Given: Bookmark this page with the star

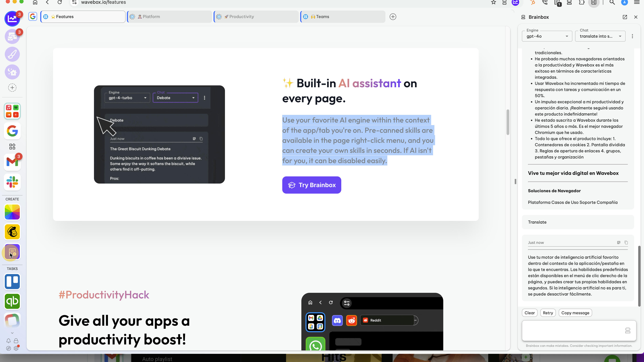Looking at the screenshot, I should [494, 2].
